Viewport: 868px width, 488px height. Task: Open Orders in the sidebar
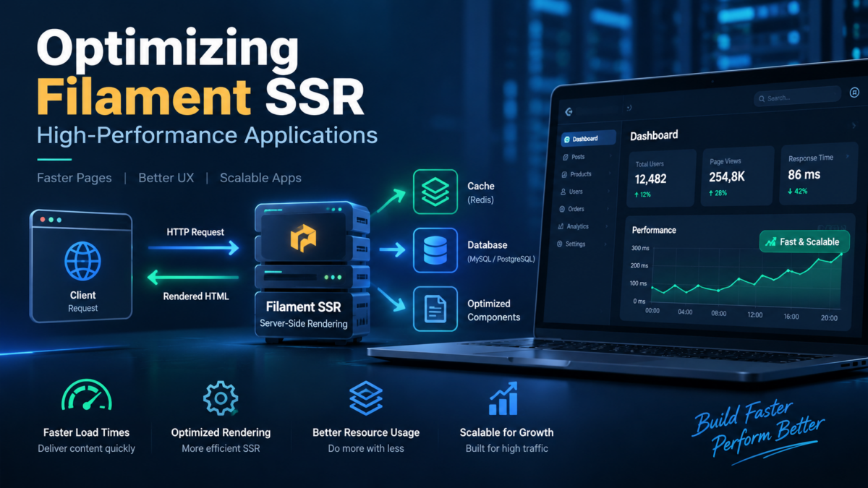584,209
